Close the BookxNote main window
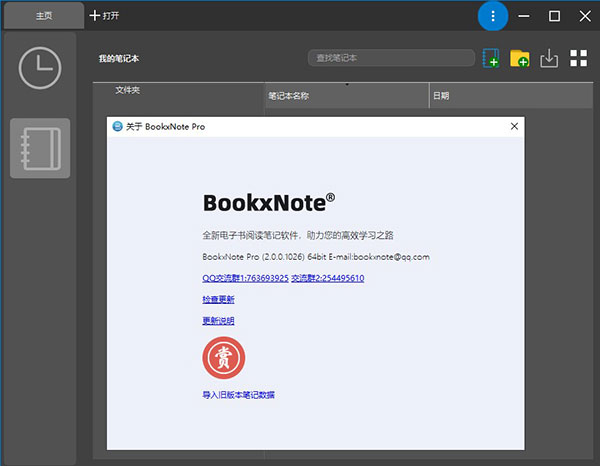 click(x=585, y=16)
